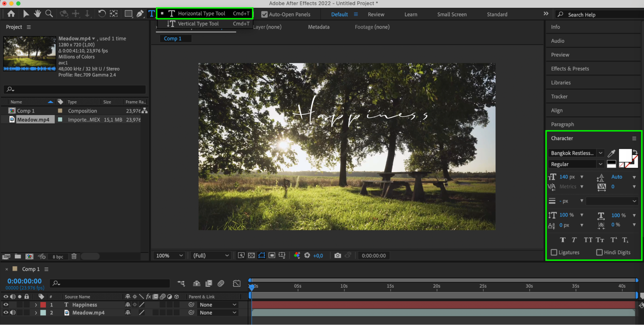Select the Zoom magnifier tool
The width and height of the screenshot is (644, 325).
[49, 14]
